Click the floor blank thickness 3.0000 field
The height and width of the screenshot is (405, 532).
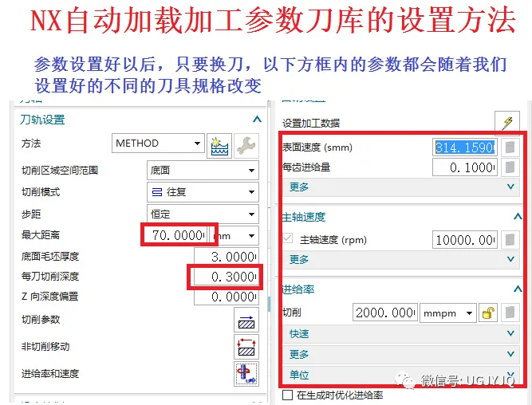coord(226,257)
